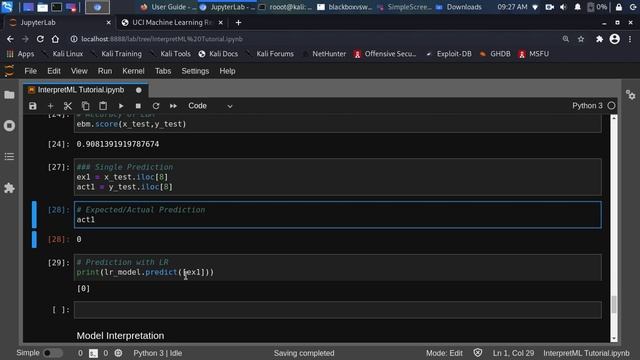Viewport: 640px width, 360px height.
Task: Click the act1 code cell editor
Action: pos(338,215)
